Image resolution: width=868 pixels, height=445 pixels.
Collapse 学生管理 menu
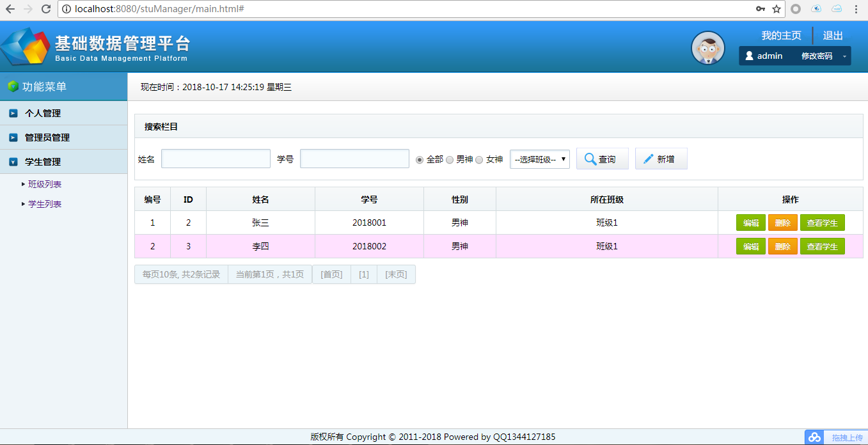click(x=64, y=162)
